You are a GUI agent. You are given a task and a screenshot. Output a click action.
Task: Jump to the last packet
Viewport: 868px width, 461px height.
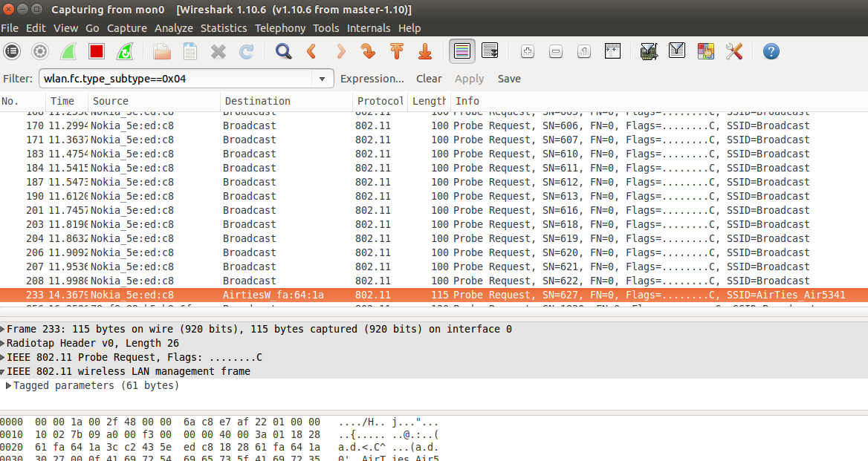[425, 51]
